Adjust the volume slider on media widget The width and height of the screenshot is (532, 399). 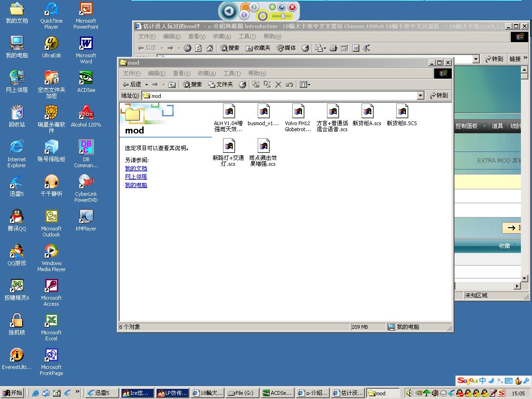pos(281,16)
